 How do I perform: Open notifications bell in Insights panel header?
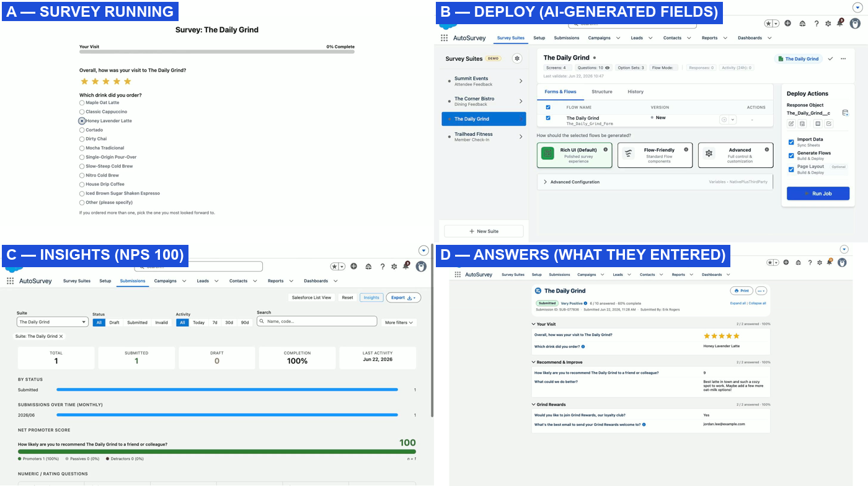406,266
